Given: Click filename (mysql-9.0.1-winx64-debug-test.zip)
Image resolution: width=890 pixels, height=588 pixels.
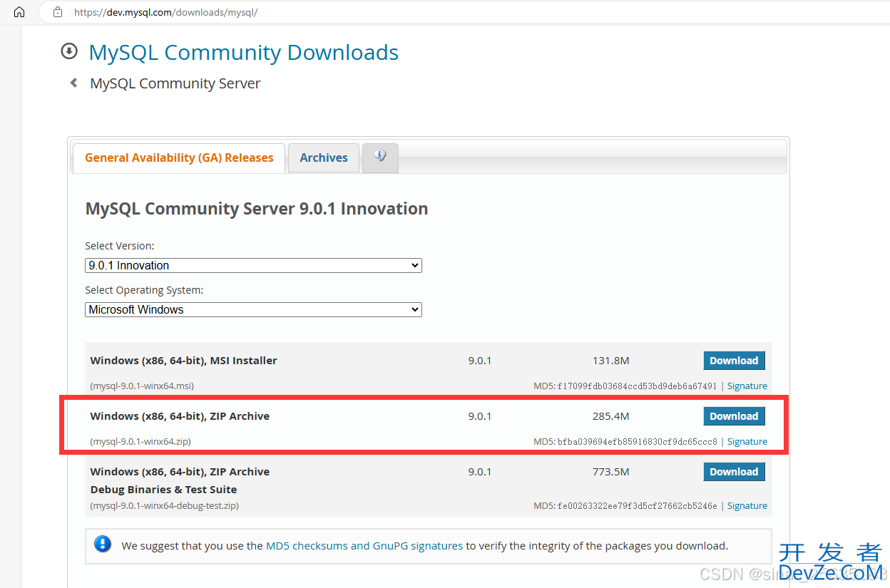Looking at the screenshot, I should [x=165, y=505].
